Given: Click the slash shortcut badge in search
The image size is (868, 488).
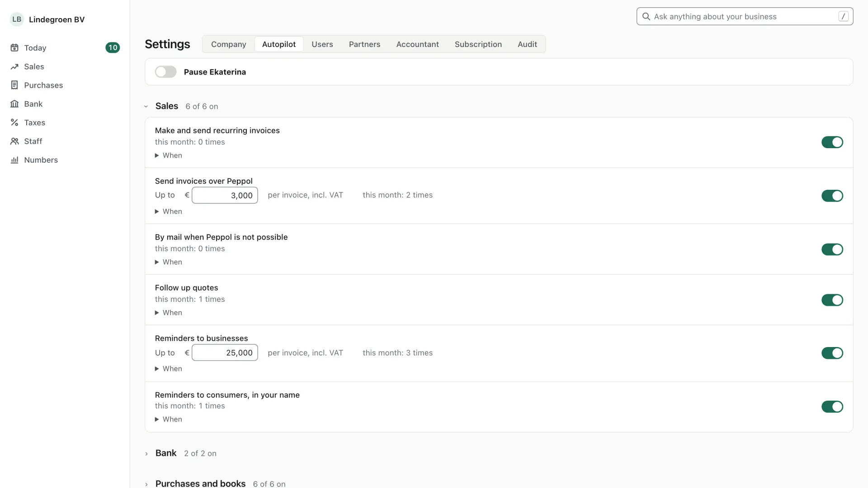Looking at the screenshot, I should click(x=843, y=16).
